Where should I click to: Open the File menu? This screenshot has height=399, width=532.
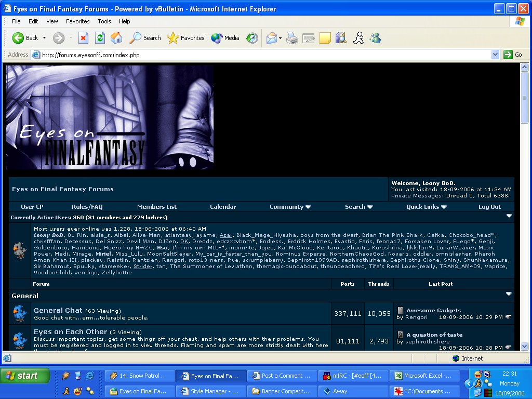tap(16, 21)
